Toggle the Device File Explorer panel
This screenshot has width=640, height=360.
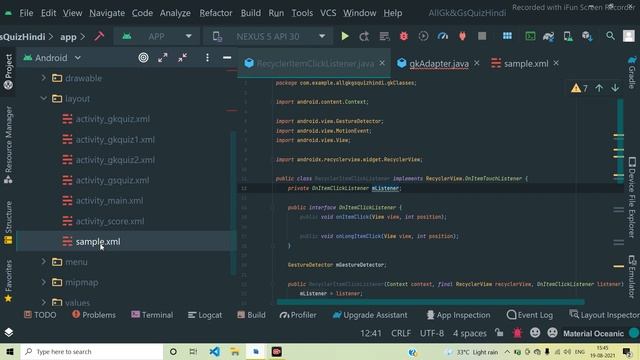tap(632, 197)
